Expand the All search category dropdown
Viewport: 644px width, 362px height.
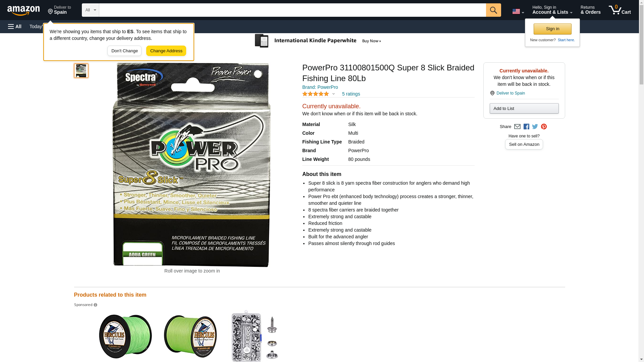90,10
